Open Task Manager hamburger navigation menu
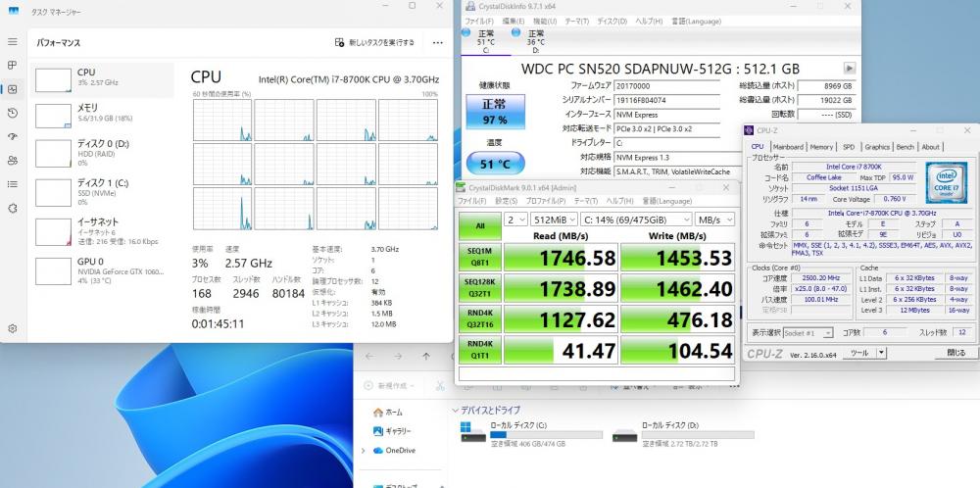Image resolution: width=980 pixels, height=488 pixels. click(13, 42)
